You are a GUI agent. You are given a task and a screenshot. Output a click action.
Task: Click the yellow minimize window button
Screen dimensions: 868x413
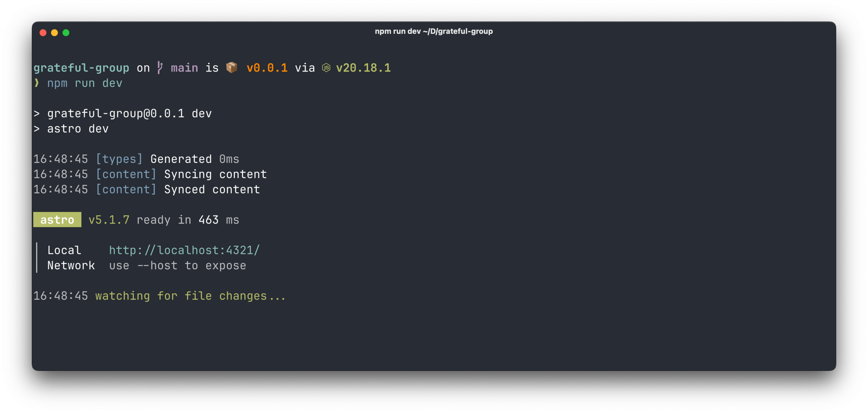[55, 33]
